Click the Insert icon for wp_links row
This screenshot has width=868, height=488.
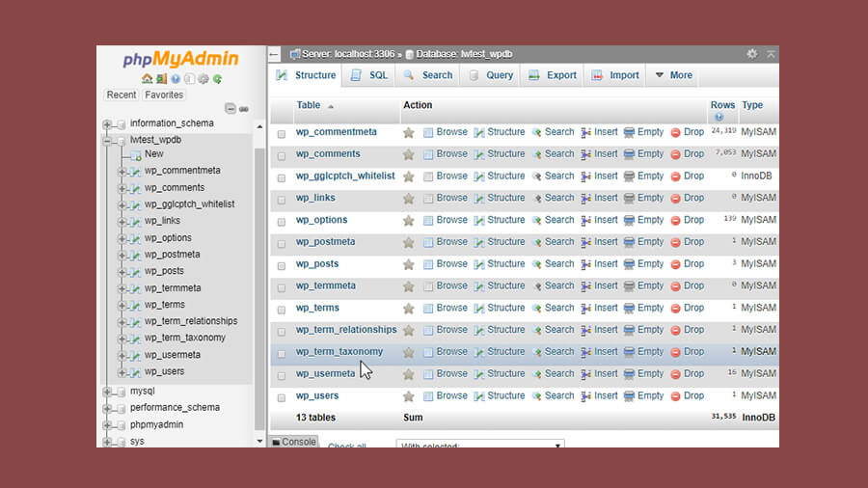tap(585, 198)
